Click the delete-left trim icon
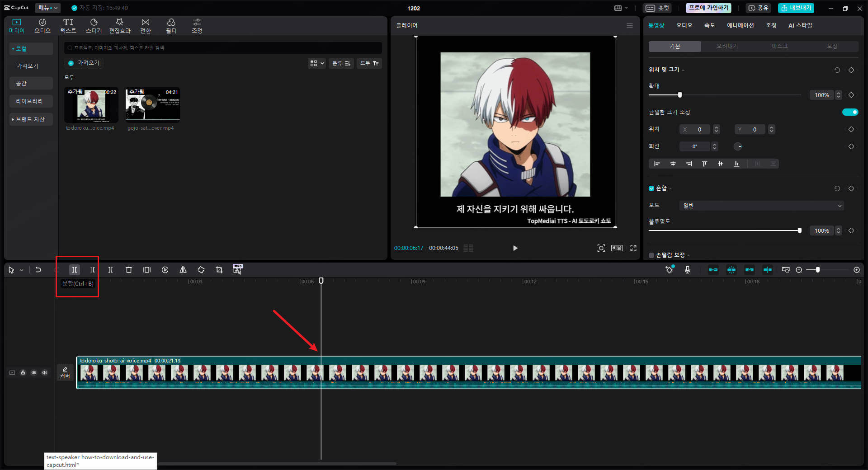Viewport: 868px width, 470px height. (x=92, y=270)
